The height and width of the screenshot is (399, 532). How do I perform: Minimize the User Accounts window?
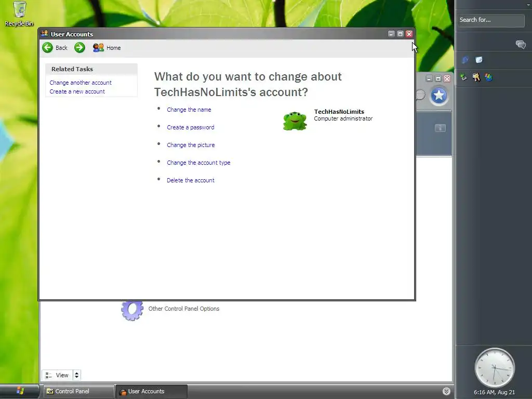[391, 34]
